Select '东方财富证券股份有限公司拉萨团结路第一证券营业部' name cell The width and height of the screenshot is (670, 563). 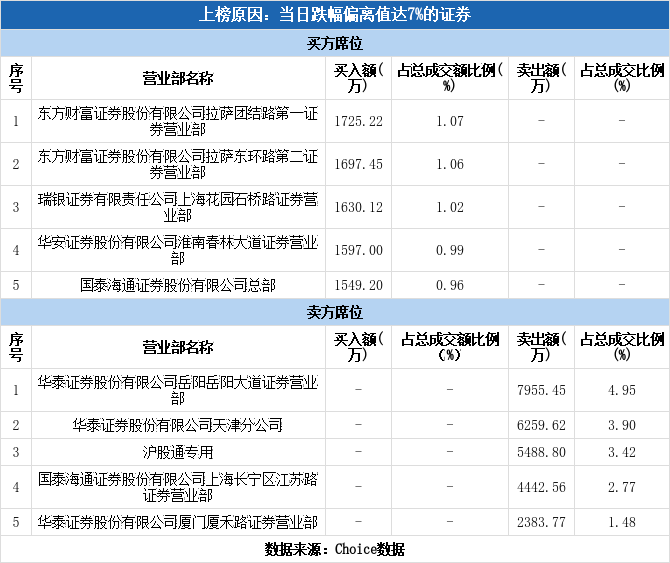coord(178,121)
